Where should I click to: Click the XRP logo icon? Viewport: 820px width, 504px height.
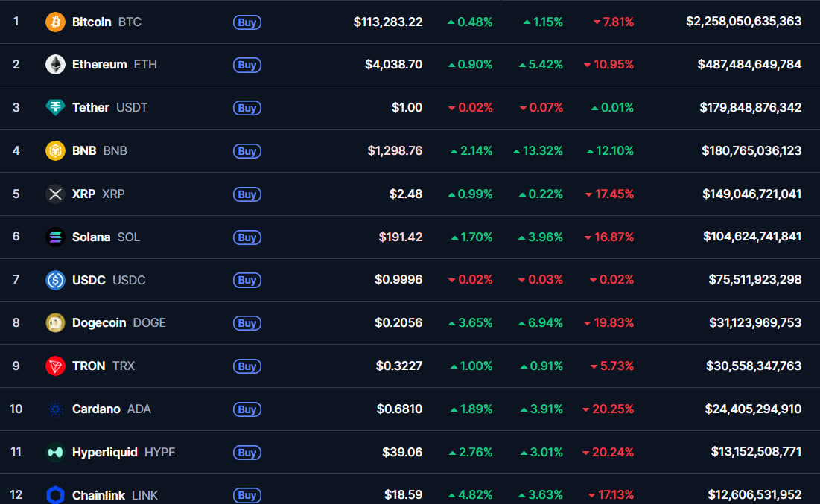pyautogui.click(x=55, y=194)
